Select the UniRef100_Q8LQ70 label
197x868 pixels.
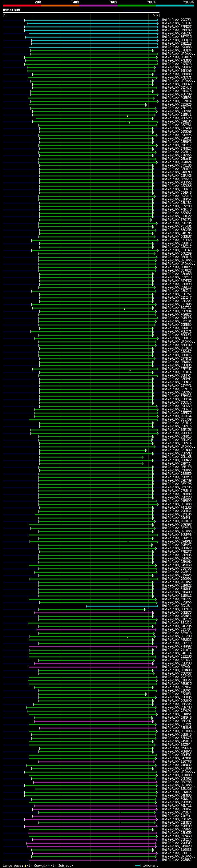coord(177,40)
